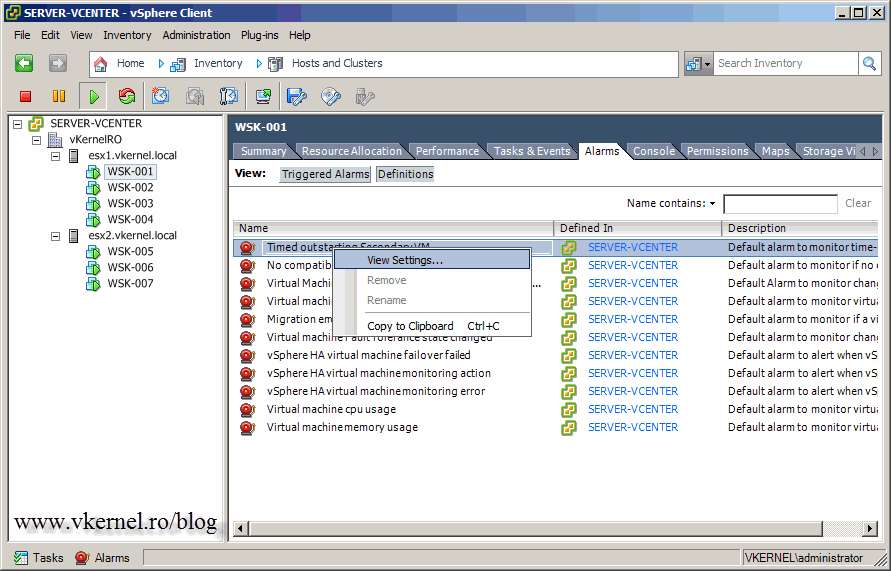This screenshot has width=891, height=571.
Task: Choose View Settings in context menu
Action: 432,260
